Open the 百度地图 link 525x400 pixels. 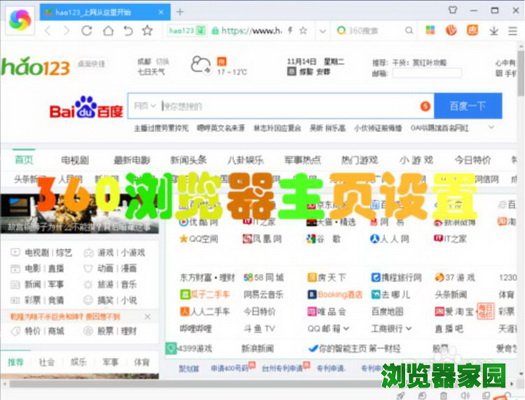pyautogui.click(x=387, y=312)
